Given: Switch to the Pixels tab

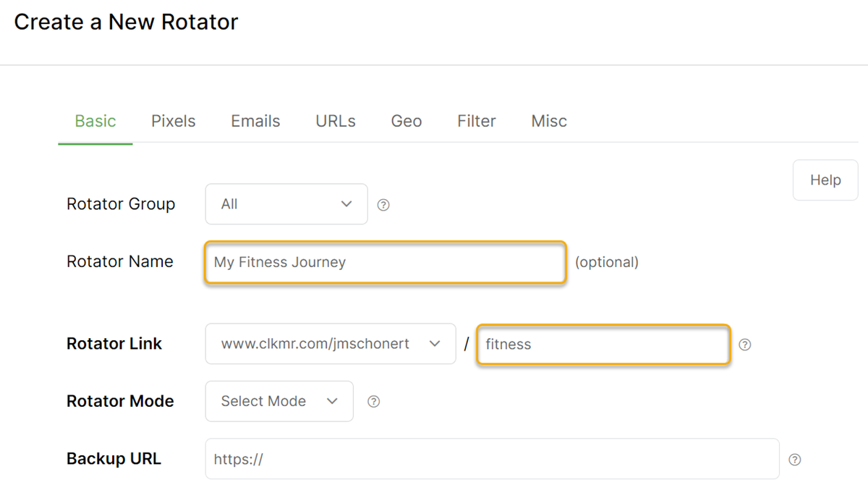Looking at the screenshot, I should click(174, 122).
